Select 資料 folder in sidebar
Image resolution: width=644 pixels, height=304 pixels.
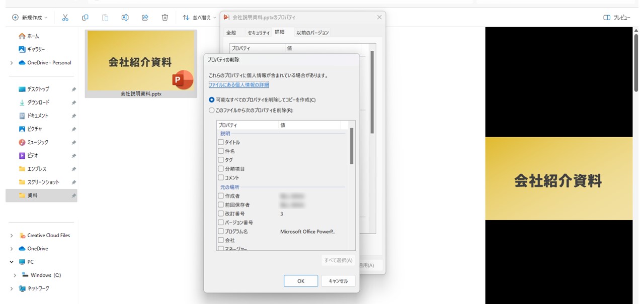(x=41, y=195)
